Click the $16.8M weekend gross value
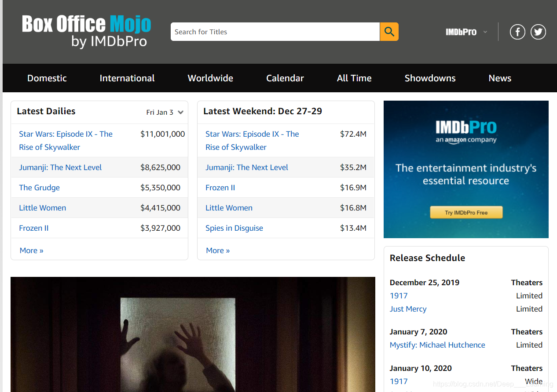Image resolution: width=557 pixels, height=392 pixels. click(x=353, y=208)
